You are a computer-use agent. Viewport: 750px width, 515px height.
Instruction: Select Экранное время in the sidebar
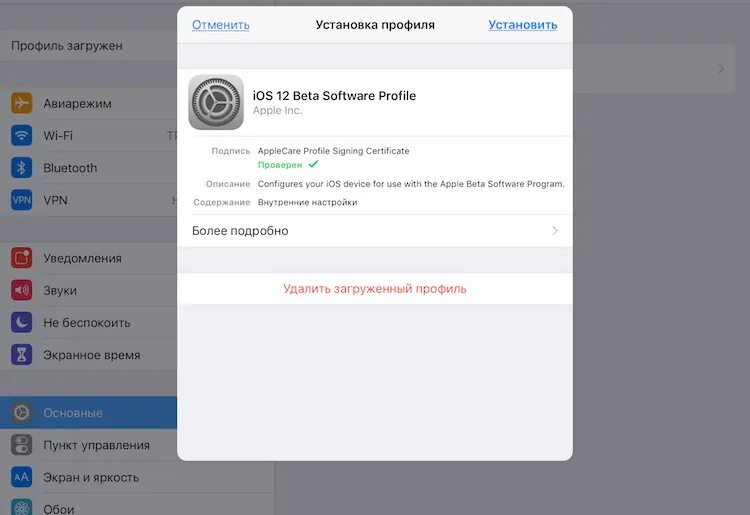coord(88,355)
